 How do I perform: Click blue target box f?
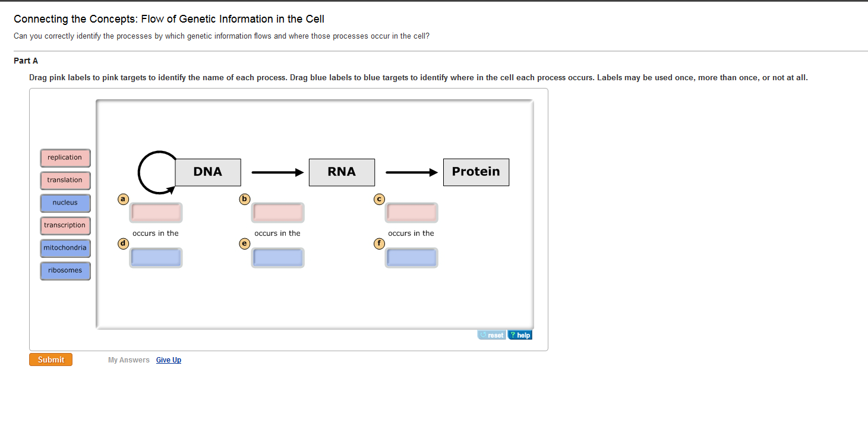pyautogui.click(x=412, y=257)
